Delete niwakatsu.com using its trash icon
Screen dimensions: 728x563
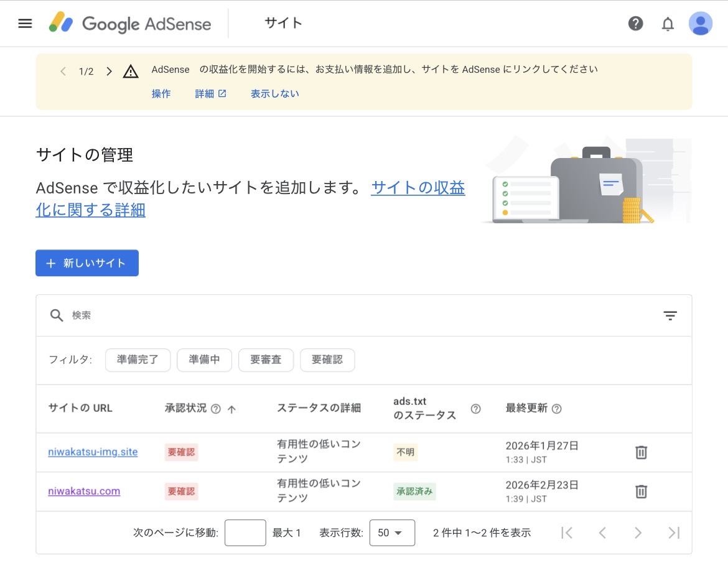click(x=641, y=491)
